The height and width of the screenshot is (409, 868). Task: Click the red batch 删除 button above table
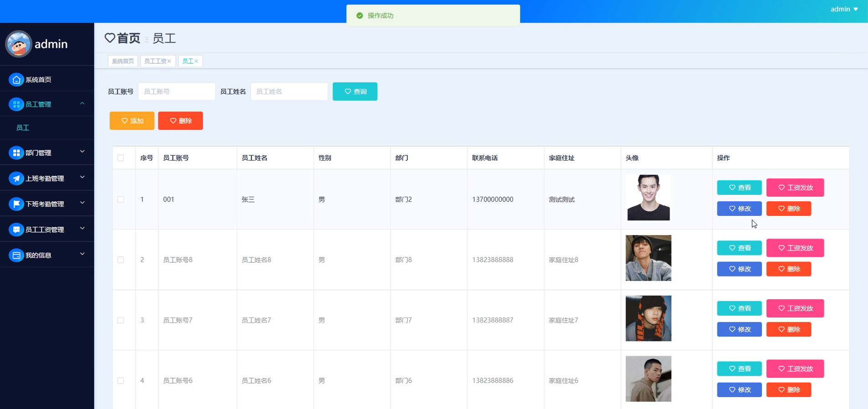pos(181,121)
